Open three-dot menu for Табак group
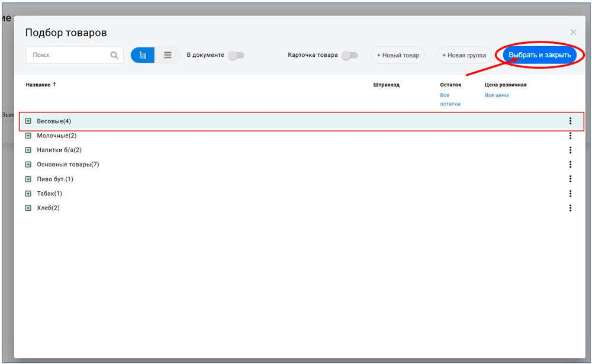 tap(570, 194)
